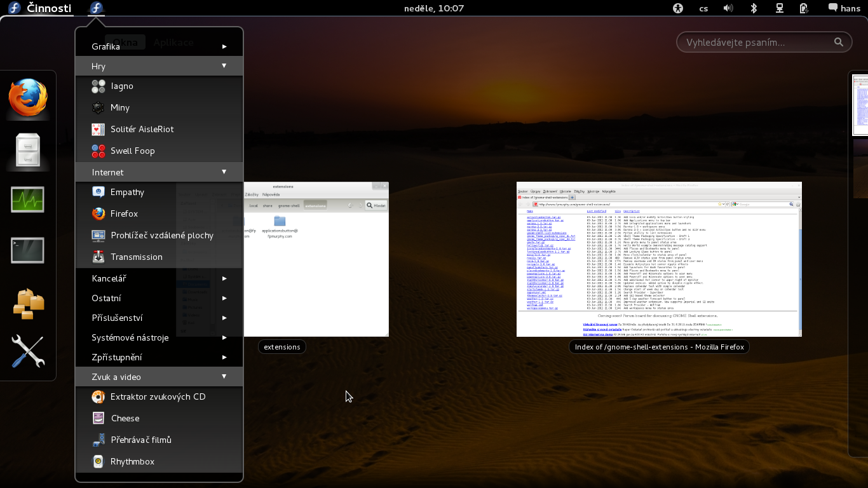Click the battery status icon
868x488 pixels.
tap(804, 8)
